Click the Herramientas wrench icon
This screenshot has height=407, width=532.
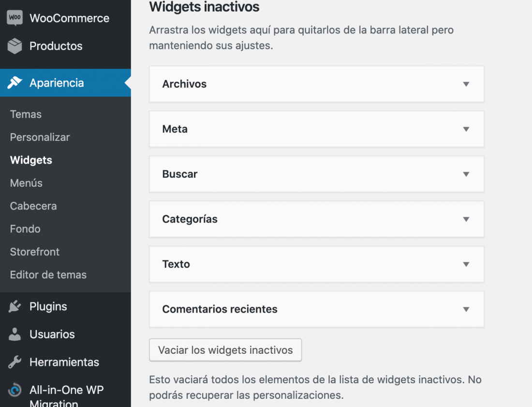tap(15, 362)
